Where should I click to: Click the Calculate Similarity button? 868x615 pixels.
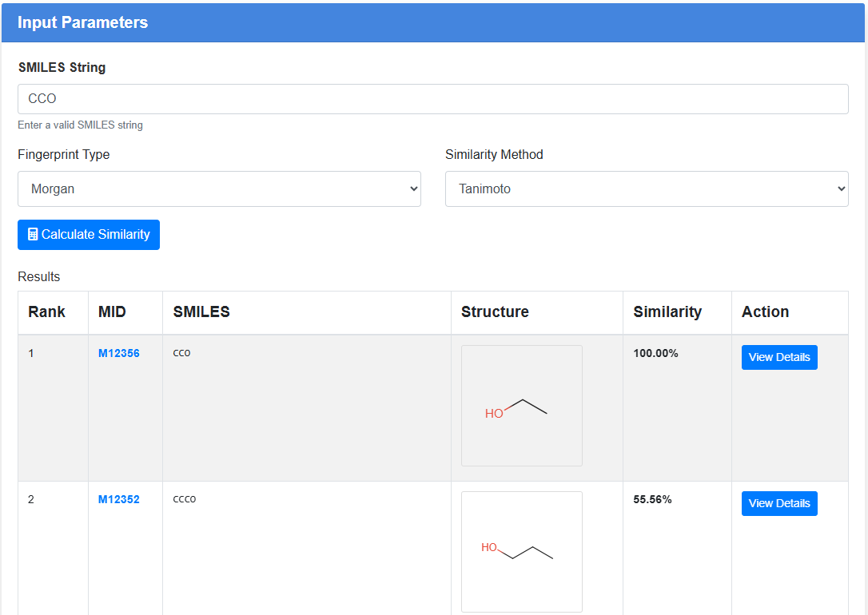[89, 235]
